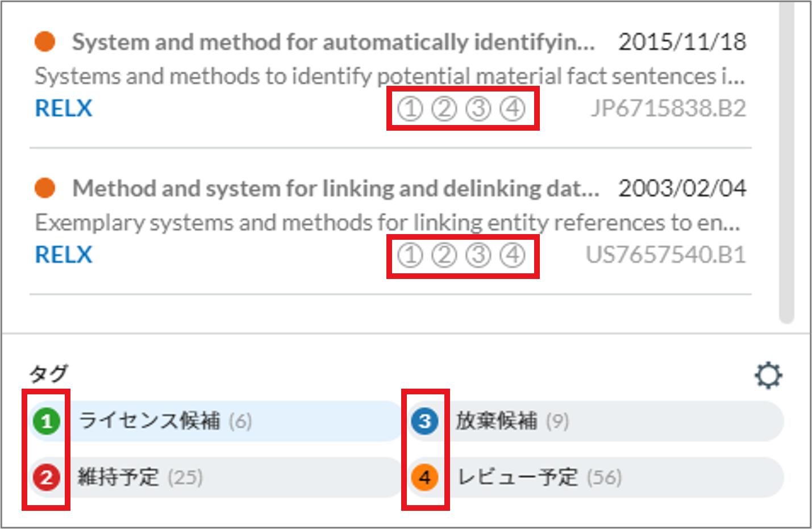812x529 pixels.
Task: Click tag icon ② on the JP6715838 patent
Action: coord(445,108)
